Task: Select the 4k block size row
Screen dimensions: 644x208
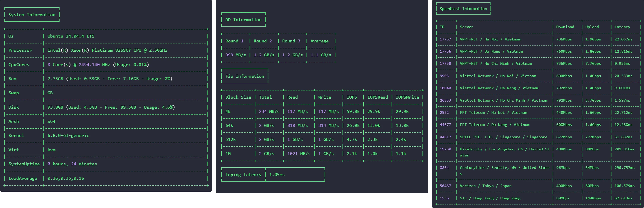Action: pos(322,111)
